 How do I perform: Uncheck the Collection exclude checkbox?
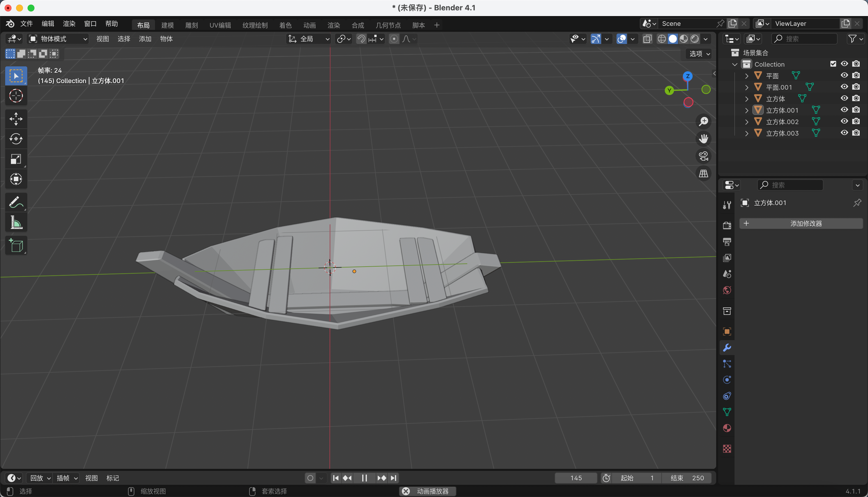tap(833, 64)
